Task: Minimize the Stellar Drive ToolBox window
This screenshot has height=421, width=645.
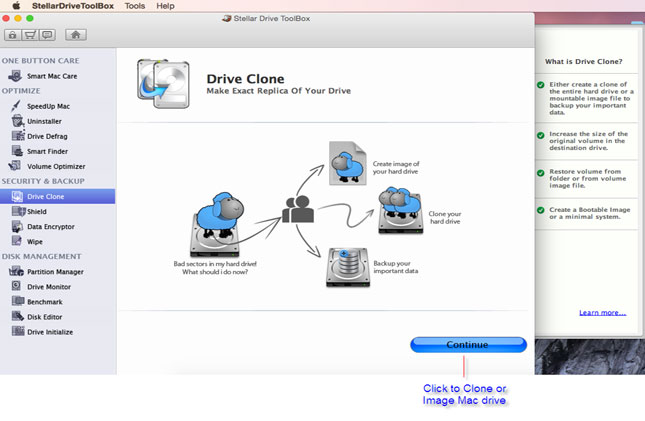Action: 18,19
